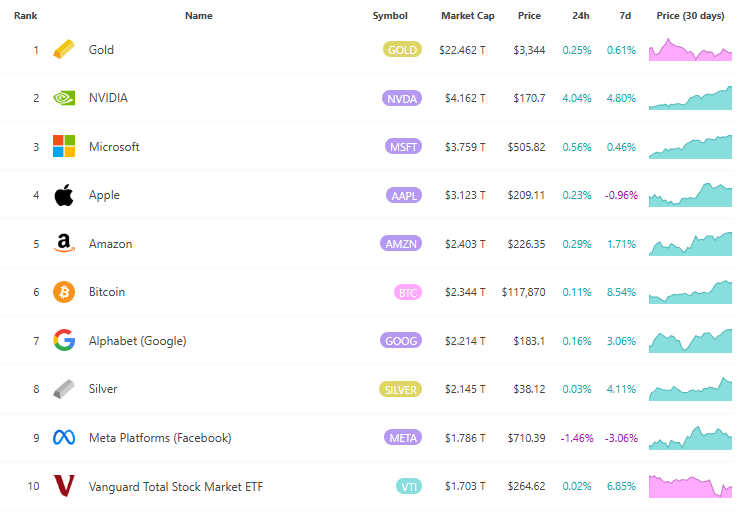The width and height of the screenshot is (738, 519).
Task: Open Microsoft's 30-day price chart
Action: 690,147
